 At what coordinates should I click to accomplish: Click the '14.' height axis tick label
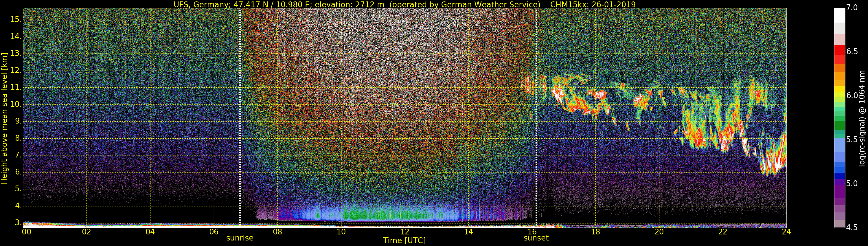[x=16, y=36]
